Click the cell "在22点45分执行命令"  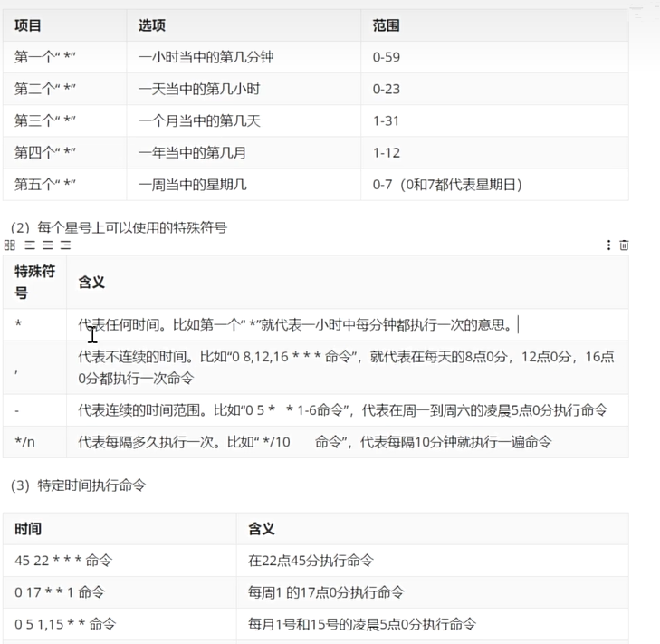pyautogui.click(x=433, y=561)
